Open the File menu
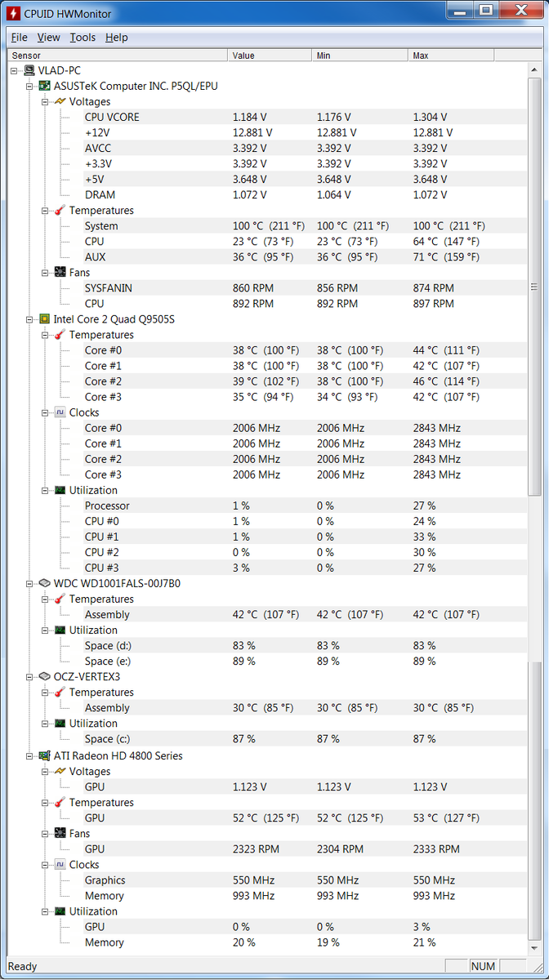549x980 pixels. coord(19,38)
